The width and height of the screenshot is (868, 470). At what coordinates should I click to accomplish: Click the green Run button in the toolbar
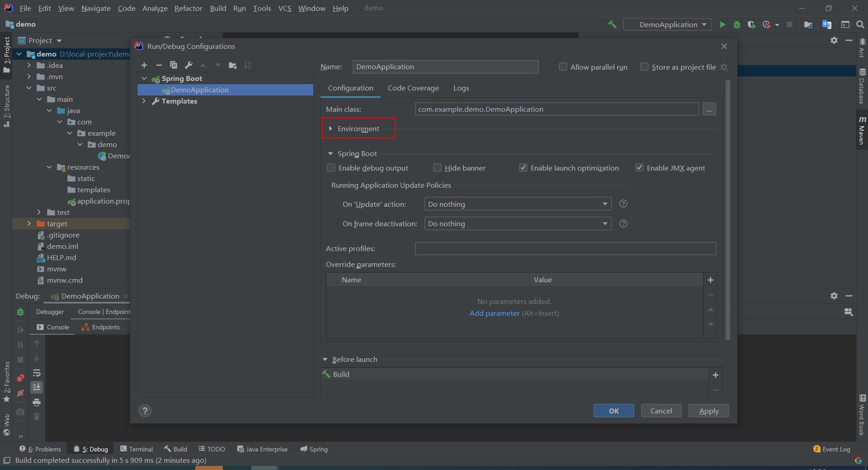pos(722,24)
